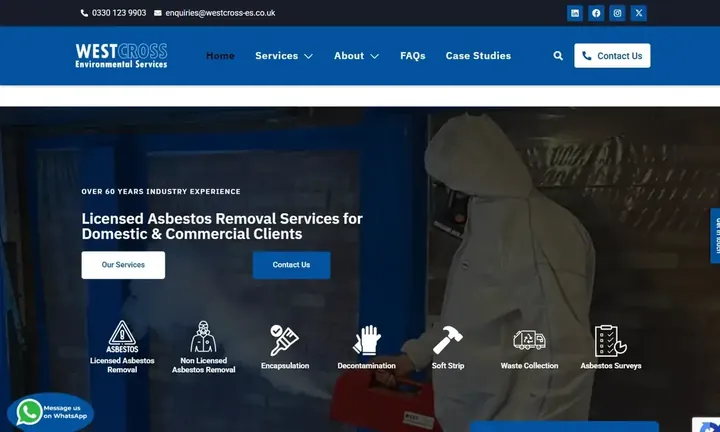
Task: Click the Waste Collection label
Action: (529, 366)
